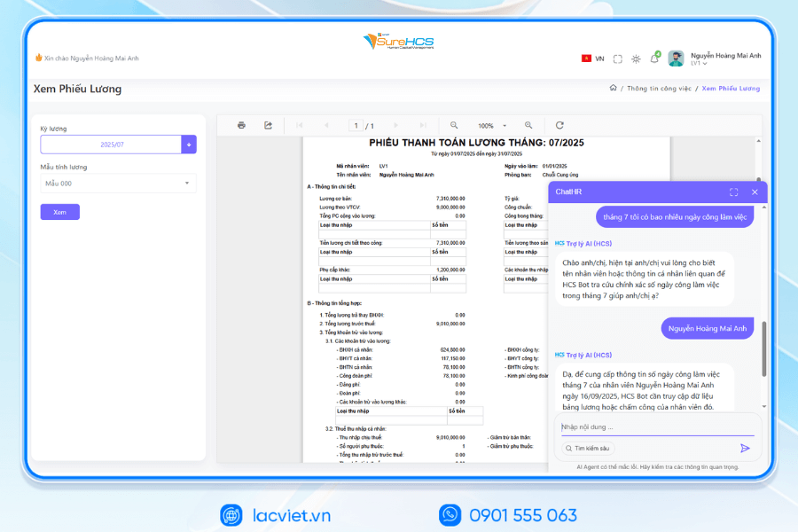Zoom out the payslip viewer
The height and width of the screenshot is (532, 798).
click(454, 126)
